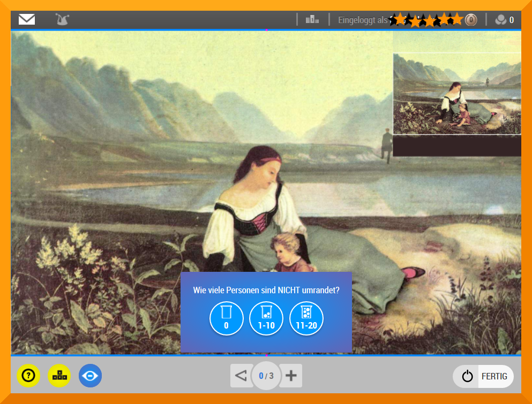Screen dimensions: 532x404
Task: Choose the 0 persons answer
Action: 226,318
